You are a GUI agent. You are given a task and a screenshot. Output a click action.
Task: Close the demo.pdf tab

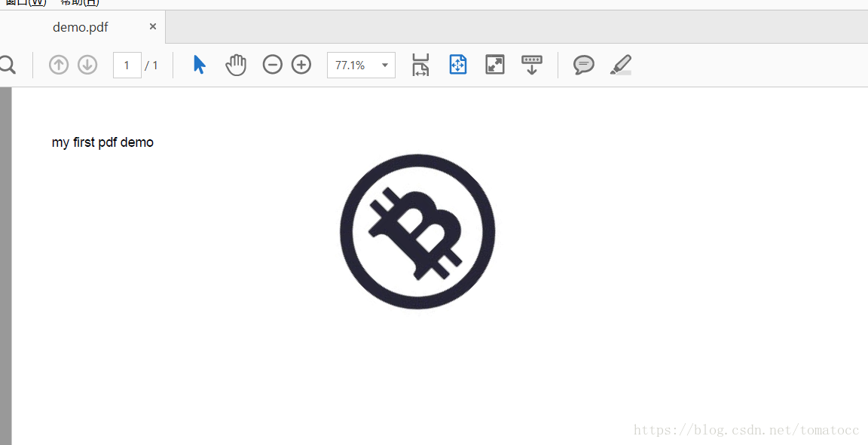tap(153, 26)
